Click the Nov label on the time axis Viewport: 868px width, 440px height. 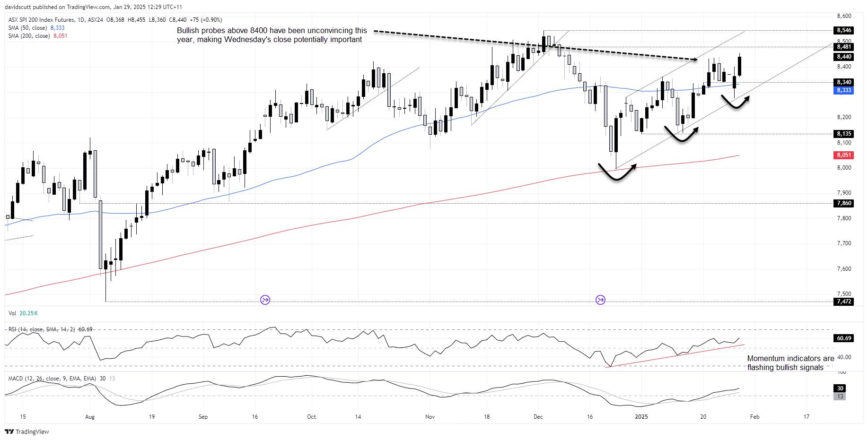click(x=430, y=417)
